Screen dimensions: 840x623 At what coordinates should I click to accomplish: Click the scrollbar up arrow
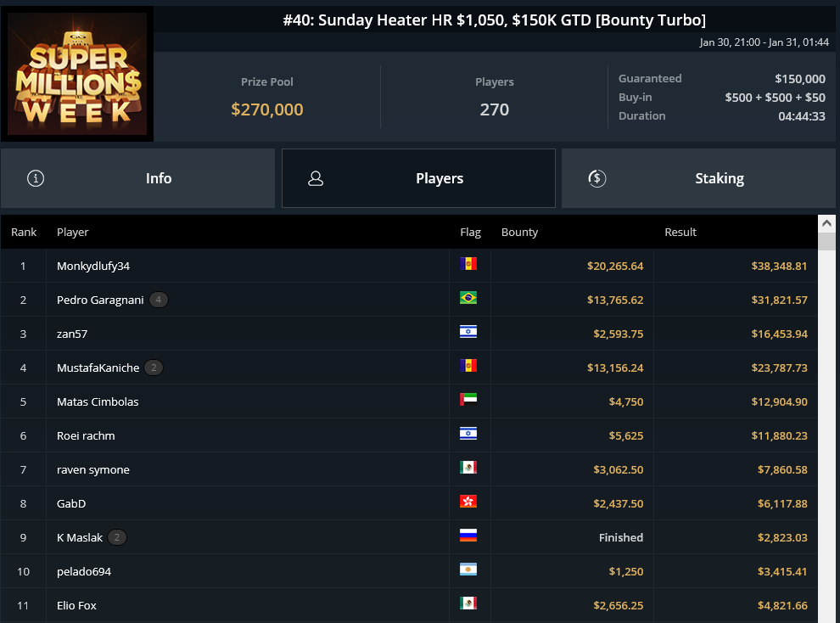tap(826, 223)
